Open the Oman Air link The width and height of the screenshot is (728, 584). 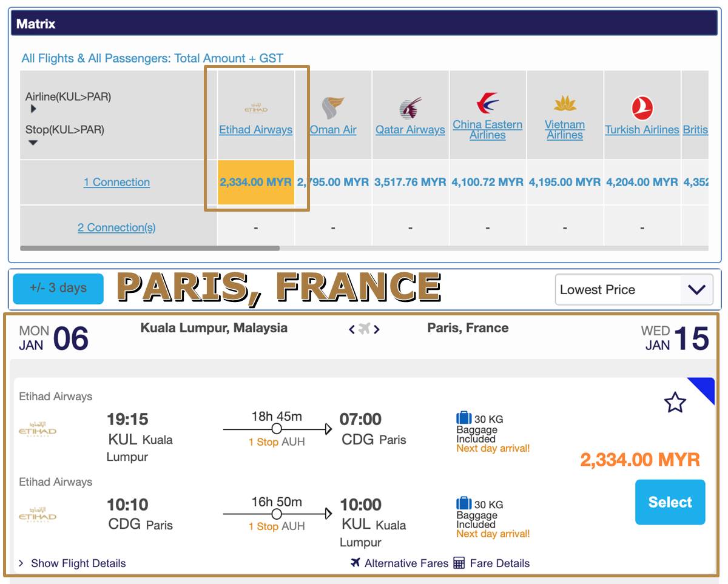333,130
